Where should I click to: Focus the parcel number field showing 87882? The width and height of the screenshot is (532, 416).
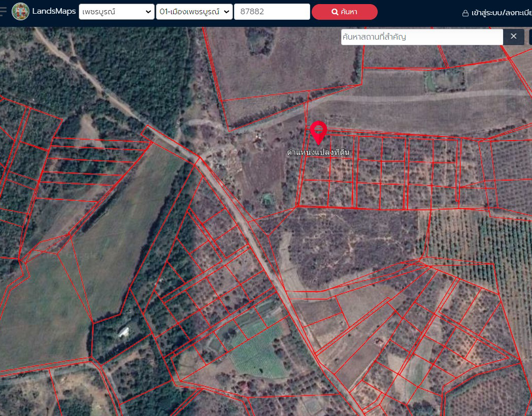pyautogui.click(x=272, y=12)
